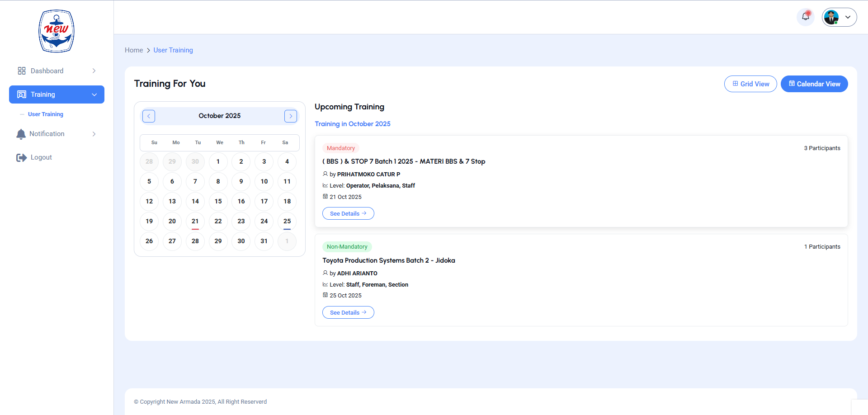Select October 25 on the calendar
Viewport: 868px width, 415px height.
(x=287, y=222)
